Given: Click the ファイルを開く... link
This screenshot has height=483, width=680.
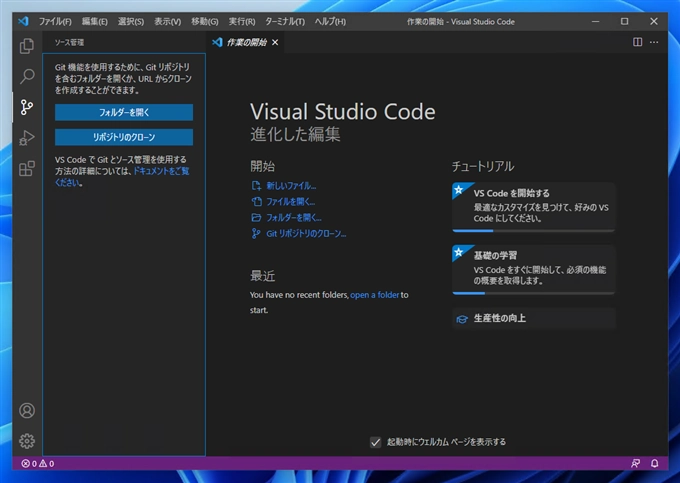Looking at the screenshot, I should point(291,202).
